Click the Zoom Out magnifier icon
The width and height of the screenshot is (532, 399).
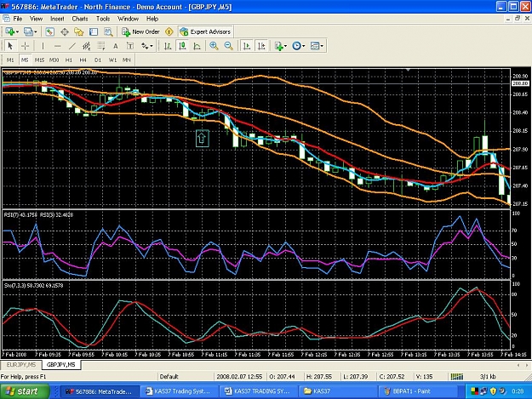point(229,46)
